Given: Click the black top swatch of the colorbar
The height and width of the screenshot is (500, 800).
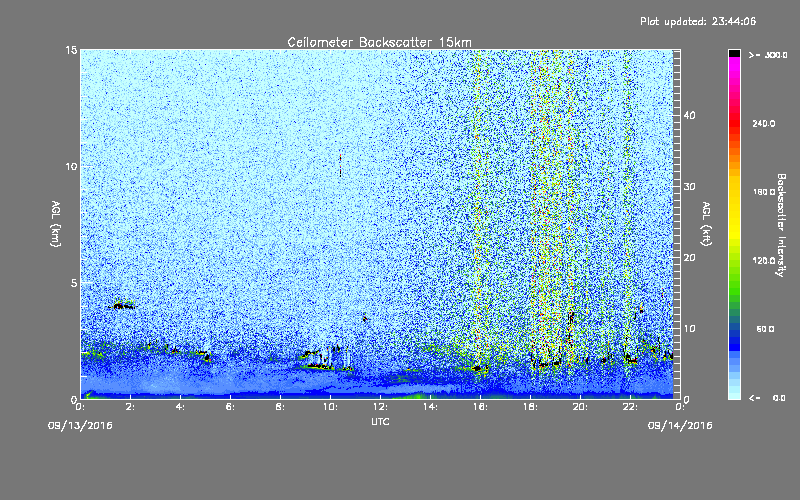Looking at the screenshot, I should click(734, 53).
